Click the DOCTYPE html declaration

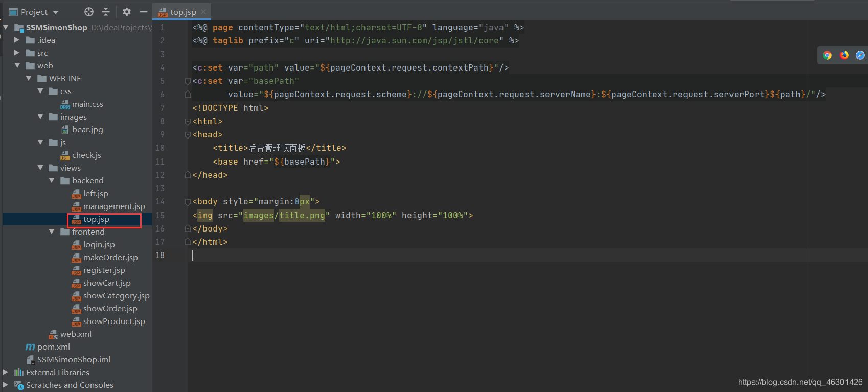coord(231,108)
